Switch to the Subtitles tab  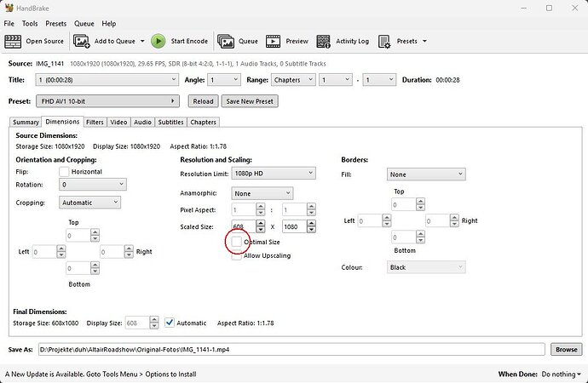point(170,122)
